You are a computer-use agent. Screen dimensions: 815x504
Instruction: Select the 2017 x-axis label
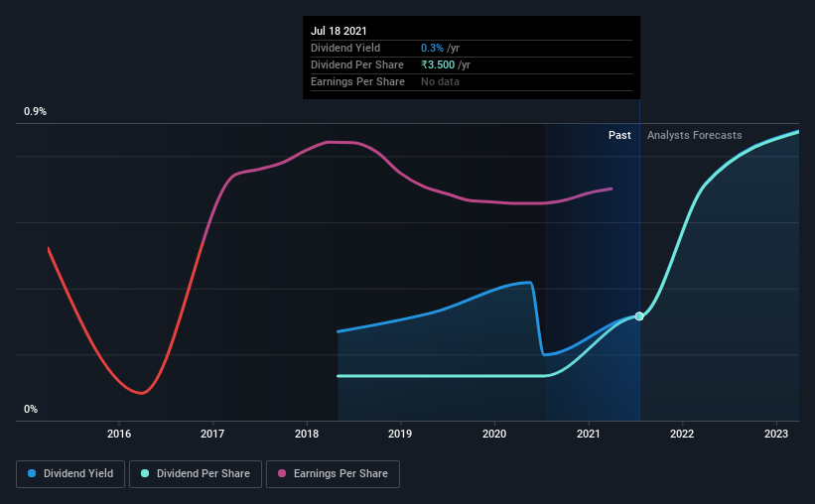212,434
